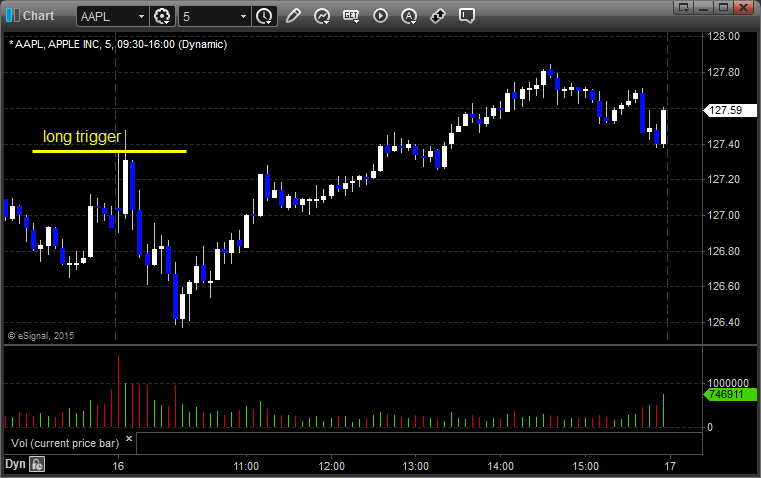
Task: Click the trade arrows icon
Action: [x=438, y=16]
